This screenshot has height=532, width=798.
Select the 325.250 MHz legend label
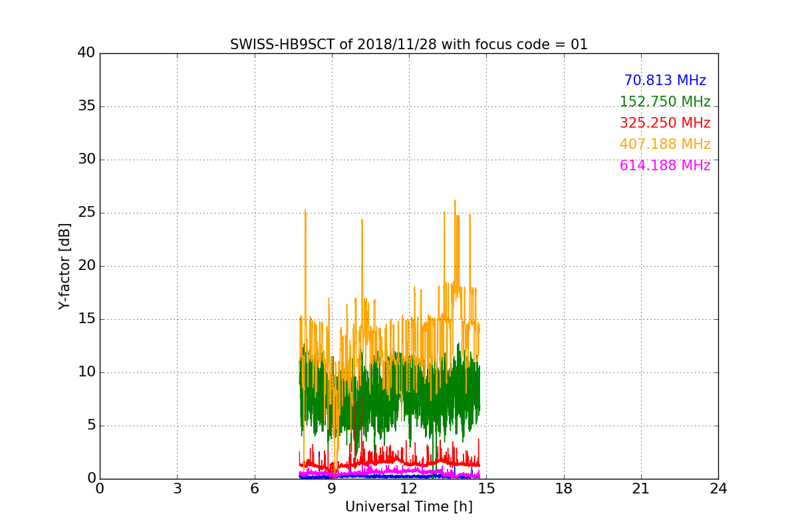coord(665,123)
